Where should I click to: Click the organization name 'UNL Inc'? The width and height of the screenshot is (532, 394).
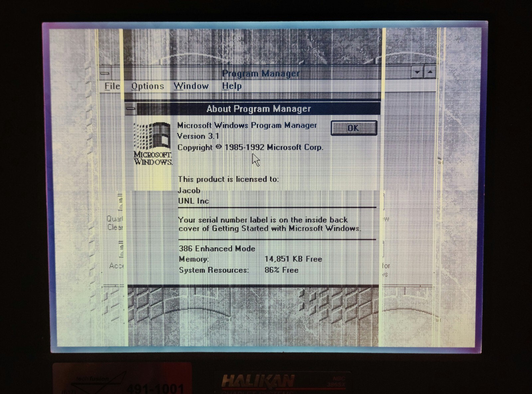[194, 201]
